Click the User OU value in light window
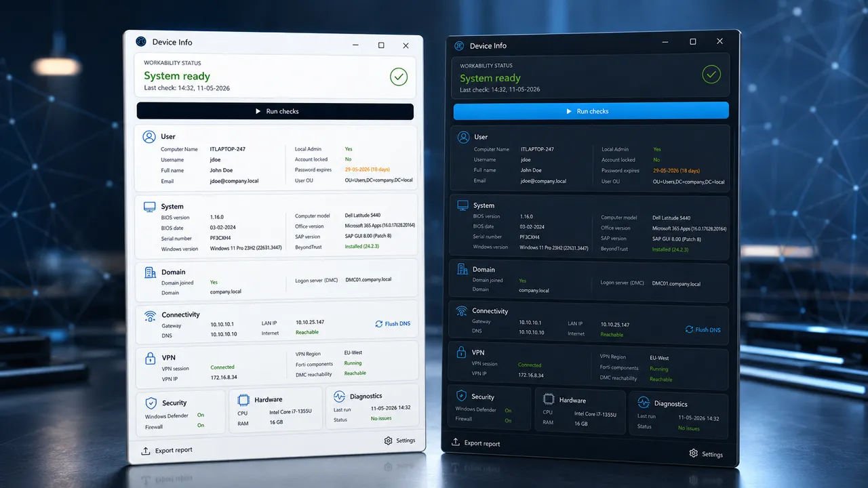The image size is (868, 488). coord(378,181)
